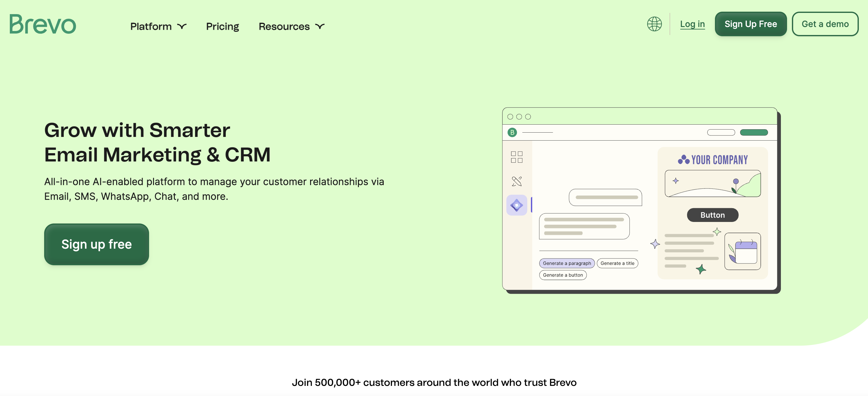The width and height of the screenshot is (868, 396).
Task: Open the Platform menu
Action: (151, 26)
